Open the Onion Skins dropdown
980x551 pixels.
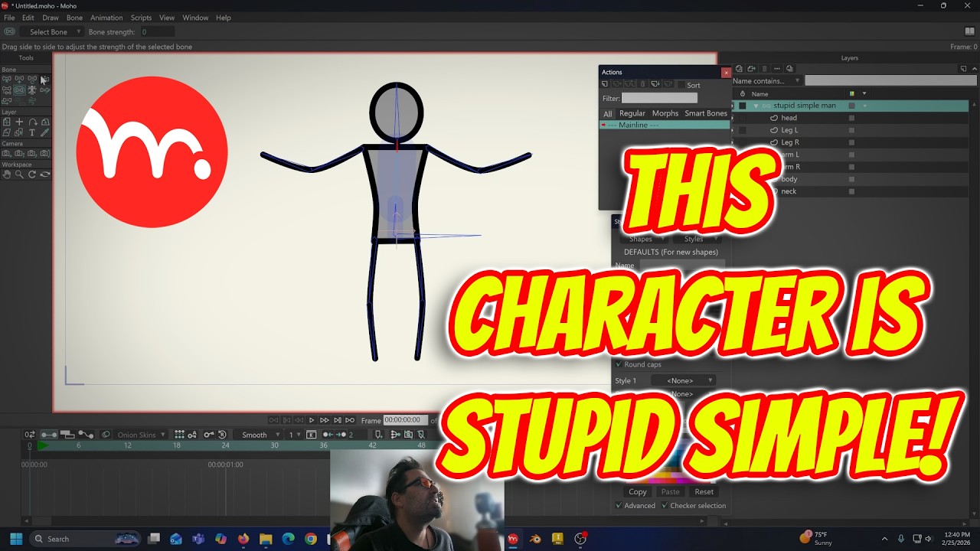tap(142, 435)
